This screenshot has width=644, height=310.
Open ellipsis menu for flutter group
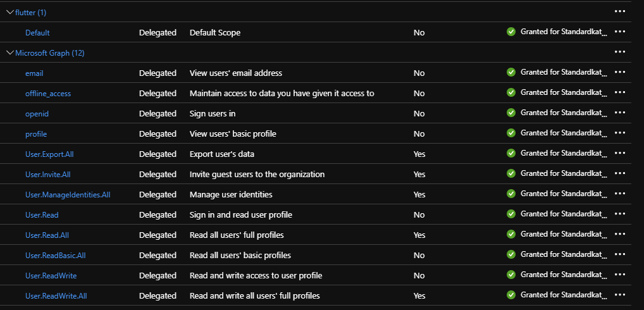[620, 11]
